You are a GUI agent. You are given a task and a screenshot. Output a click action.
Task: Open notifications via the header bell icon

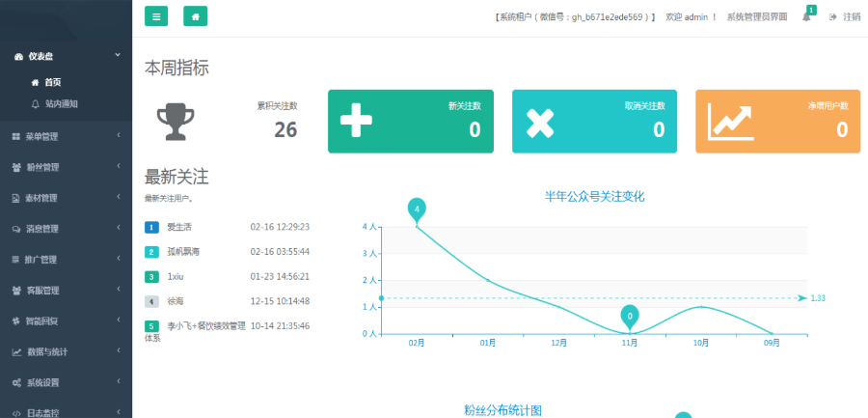(x=806, y=17)
